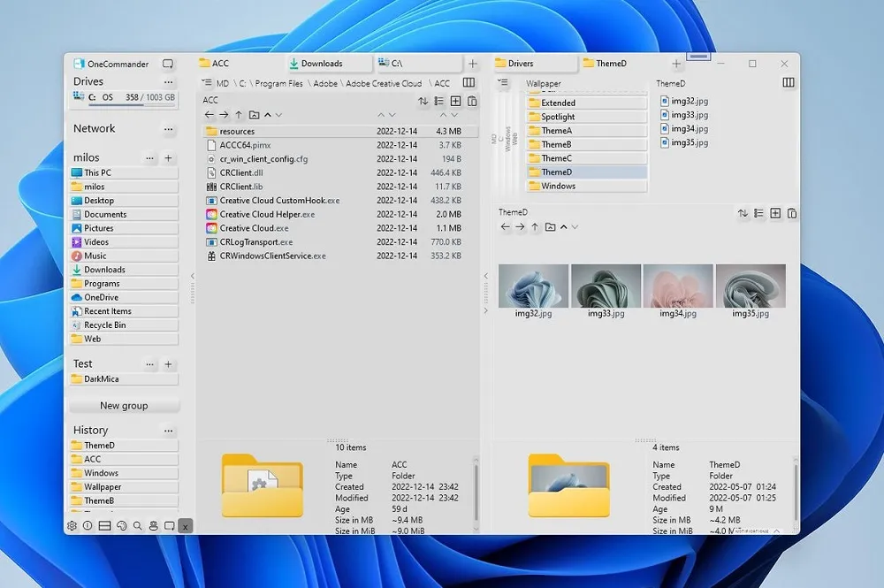The width and height of the screenshot is (884, 588).
Task: Go up one folder in ThemeD pane
Action: point(535,227)
